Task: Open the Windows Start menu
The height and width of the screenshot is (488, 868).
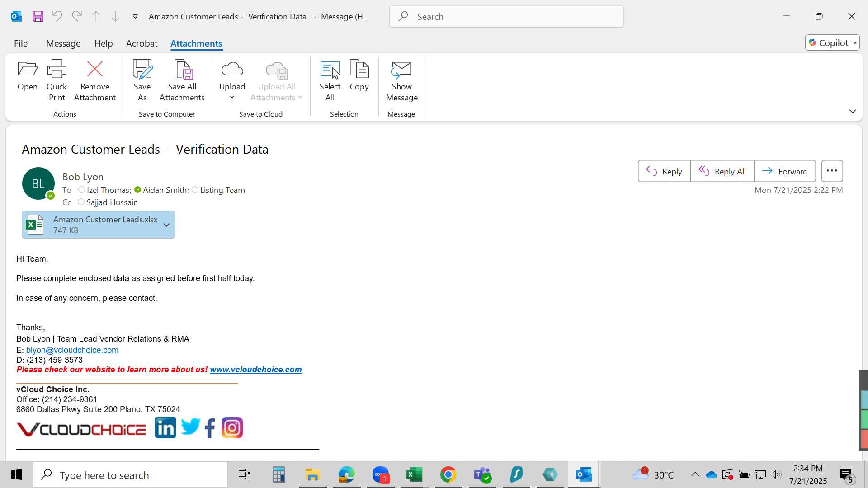Action: click(x=16, y=474)
